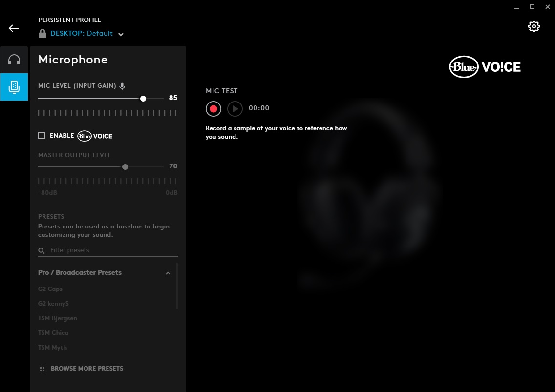Click the search magnifier icon in presets
Viewport: 555px width, 392px height.
42,251
